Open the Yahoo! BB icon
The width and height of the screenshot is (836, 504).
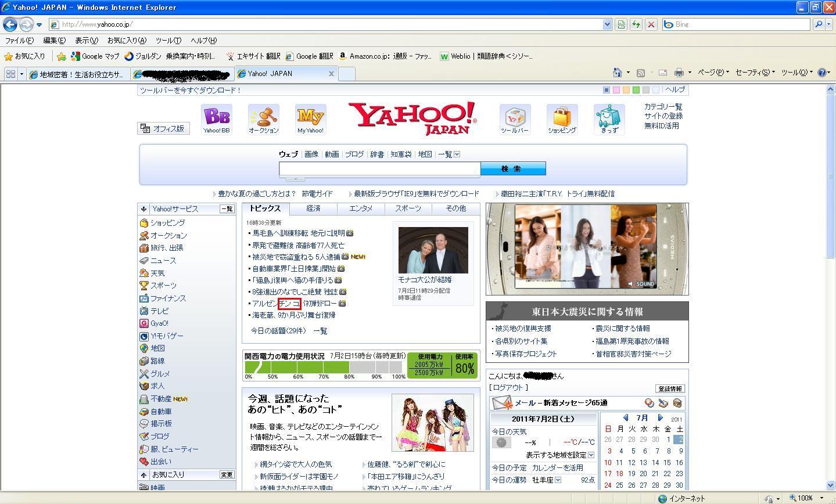click(217, 119)
